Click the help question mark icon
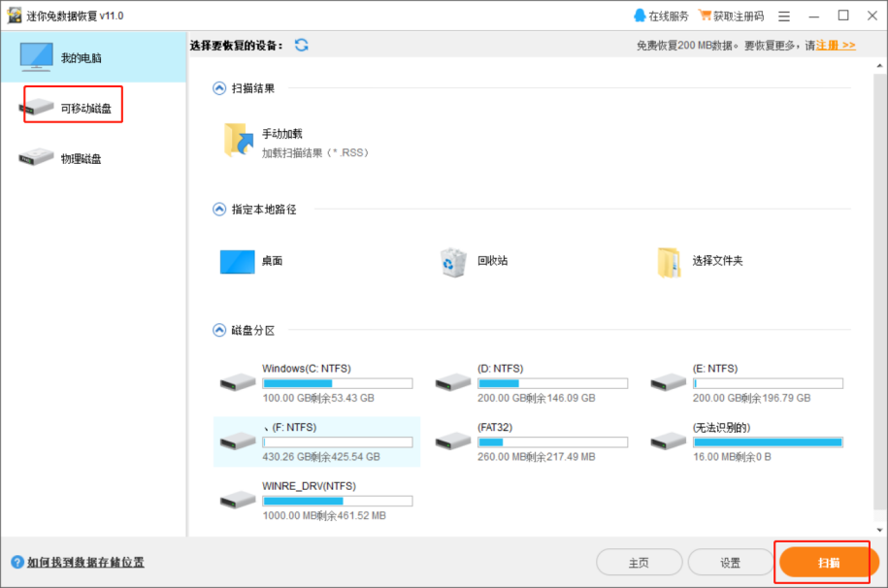 click(17, 562)
